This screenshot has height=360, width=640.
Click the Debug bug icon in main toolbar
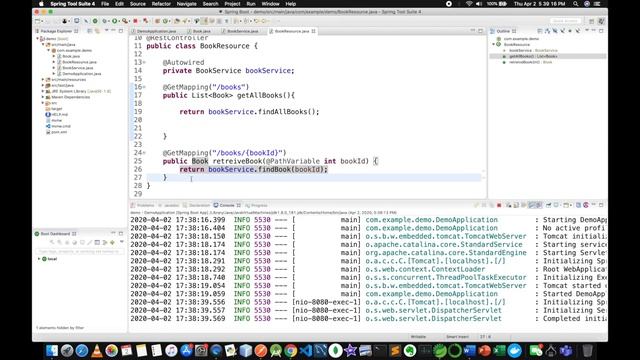pos(105,21)
